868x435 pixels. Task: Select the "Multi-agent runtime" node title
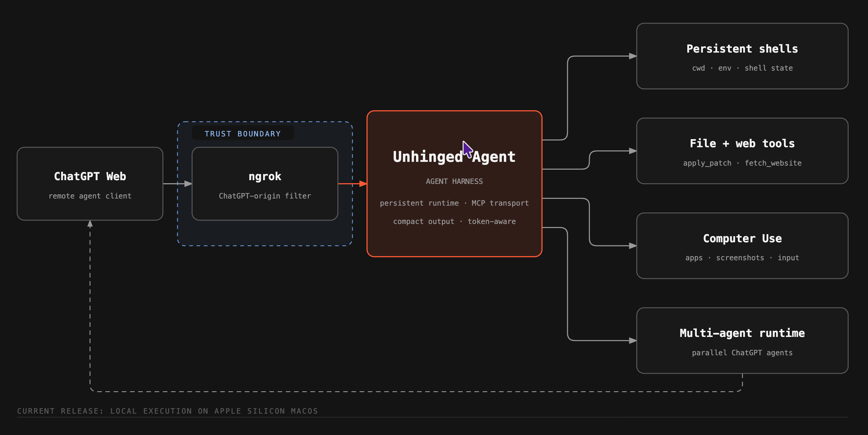[742, 333]
